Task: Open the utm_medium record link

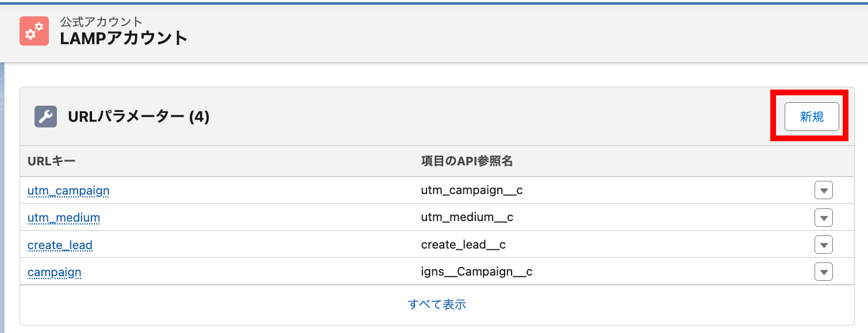Action: (64, 218)
